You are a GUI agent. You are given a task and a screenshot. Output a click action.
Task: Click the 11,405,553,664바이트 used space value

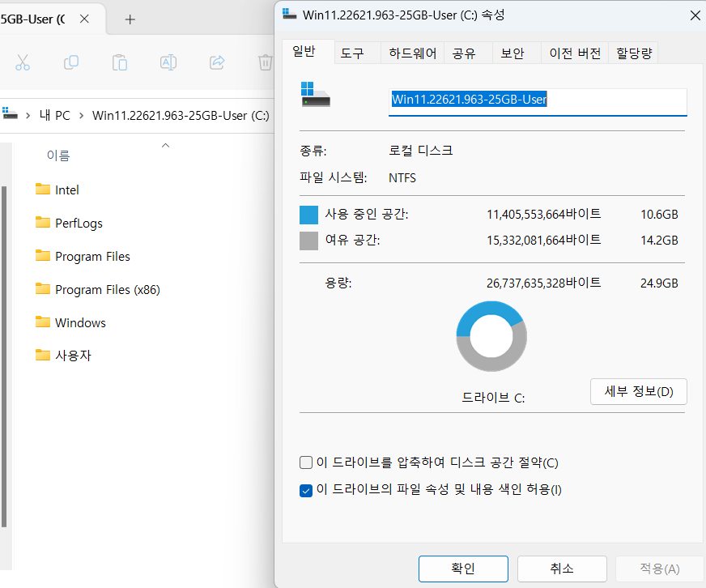pos(544,214)
